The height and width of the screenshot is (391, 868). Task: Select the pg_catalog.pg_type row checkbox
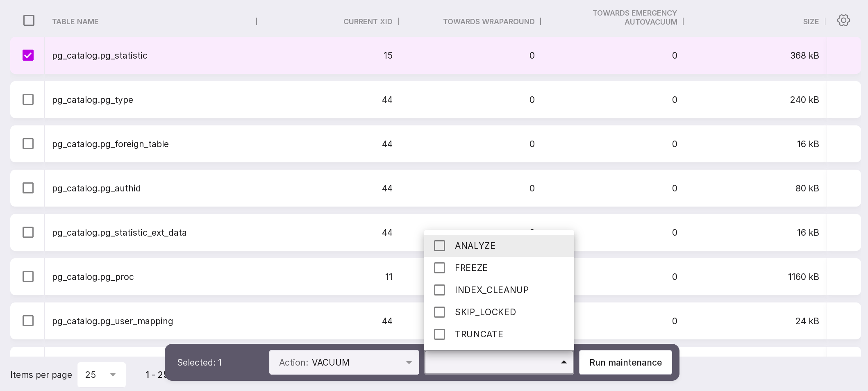pyautogui.click(x=28, y=100)
